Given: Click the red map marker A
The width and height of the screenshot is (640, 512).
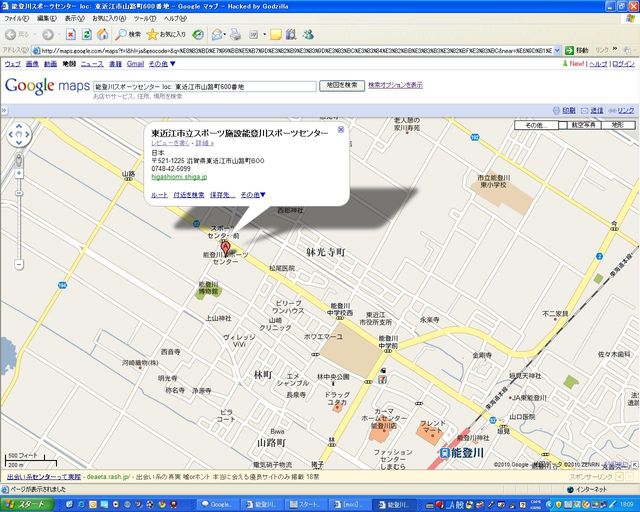Looking at the screenshot, I should pyautogui.click(x=224, y=246).
